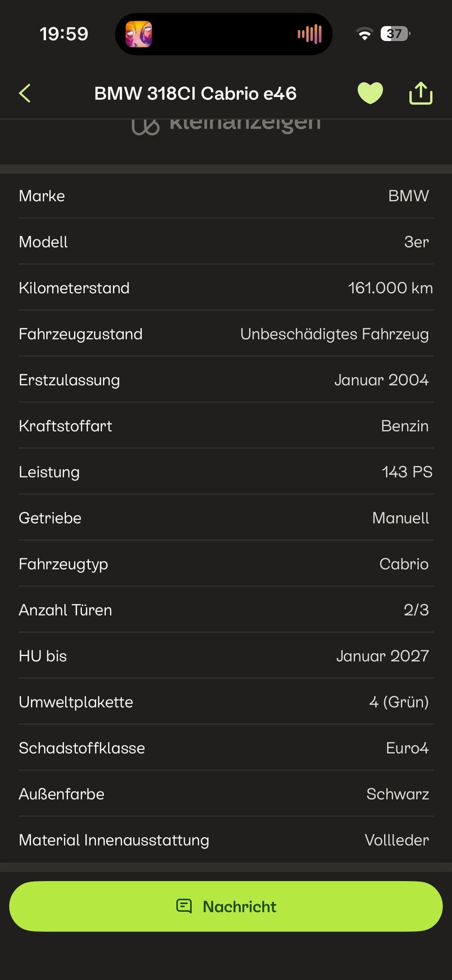Tap the HU bis Januar 2027 row

click(x=226, y=656)
